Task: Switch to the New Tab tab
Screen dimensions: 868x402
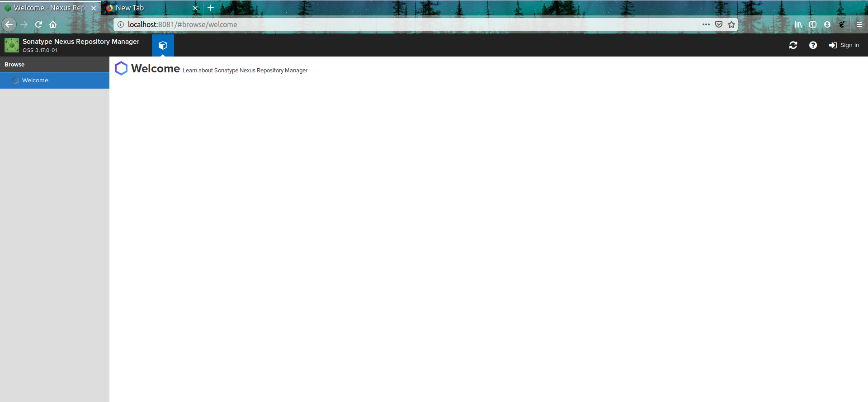Action: click(152, 8)
